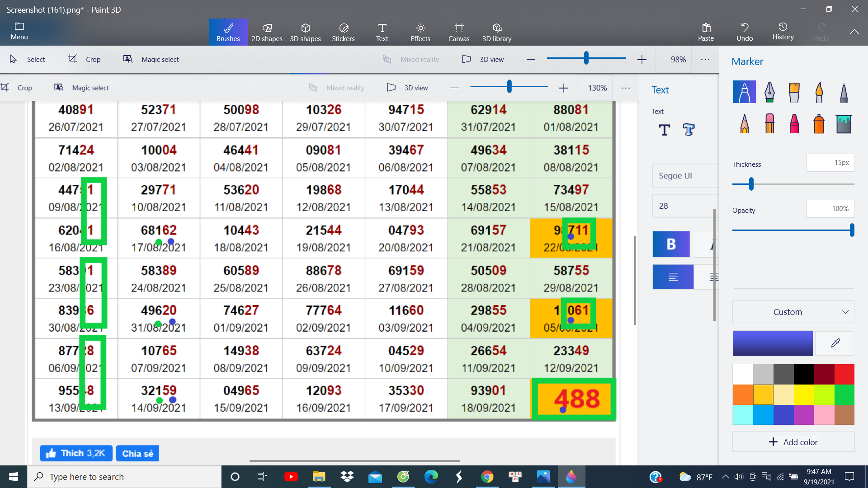Choose the green color swatch
The image size is (868, 488).
844,394
